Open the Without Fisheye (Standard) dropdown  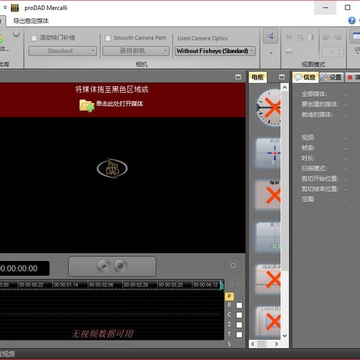click(215, 51)
